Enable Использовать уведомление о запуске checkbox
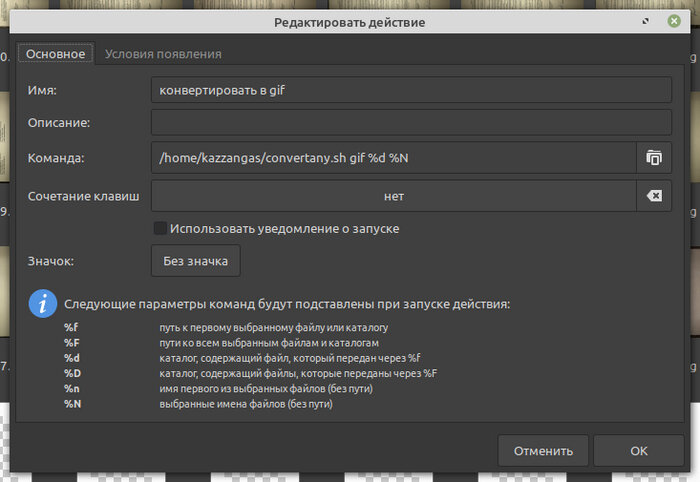This screenshot has height=482, width=700. (160, 229)
